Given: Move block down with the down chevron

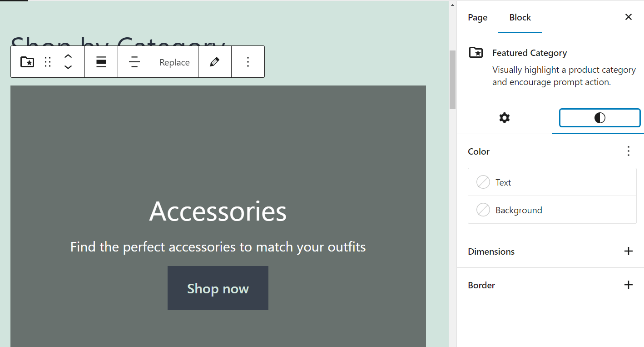Looking at the screenshot, I should click(x=68, y=67).
